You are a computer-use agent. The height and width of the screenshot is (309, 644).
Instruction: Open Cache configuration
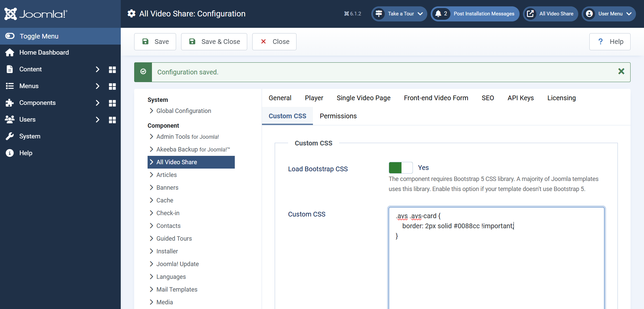[165, 200]
